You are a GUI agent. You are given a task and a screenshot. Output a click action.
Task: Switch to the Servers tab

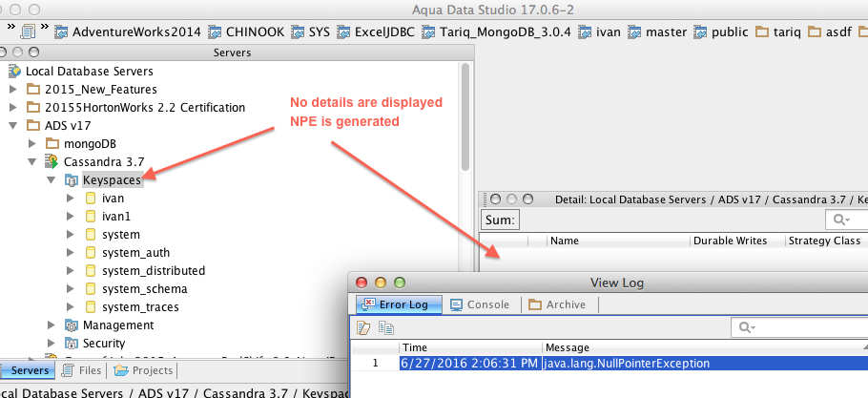click(x=27, y=370)
